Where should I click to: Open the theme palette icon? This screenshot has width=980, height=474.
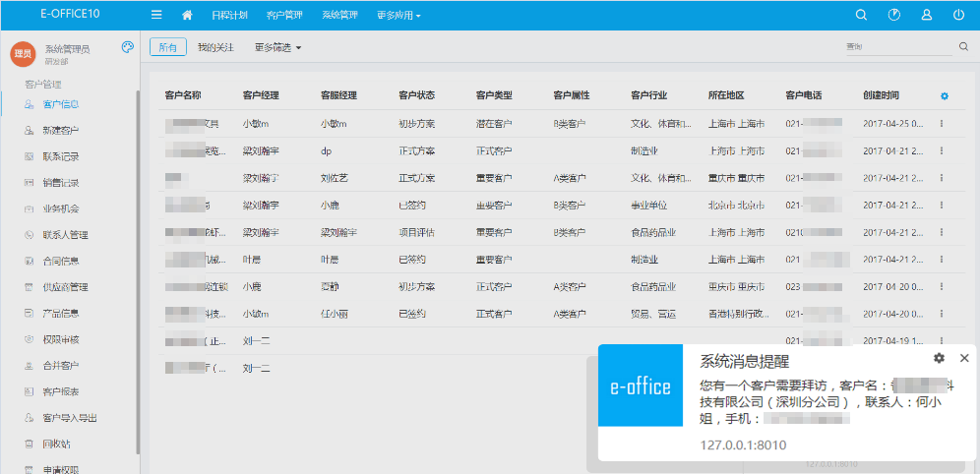pos(128,47)
